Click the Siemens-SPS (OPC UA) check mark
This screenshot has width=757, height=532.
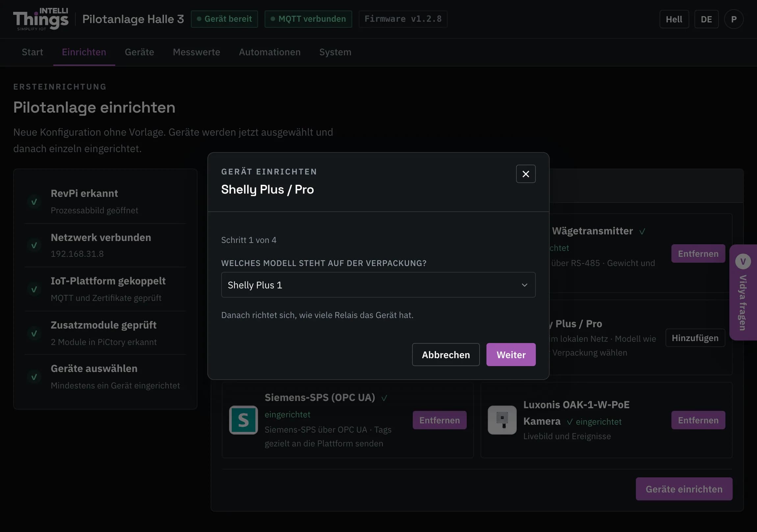384,398
